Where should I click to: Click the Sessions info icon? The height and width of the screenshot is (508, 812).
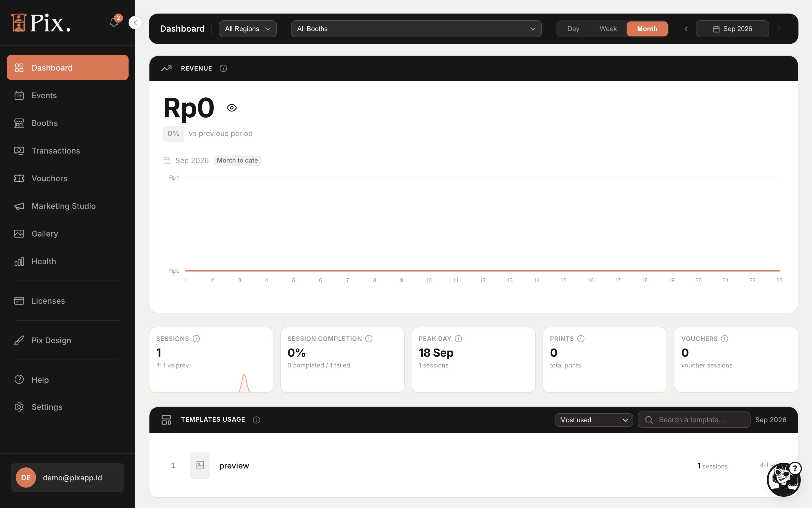196,339
